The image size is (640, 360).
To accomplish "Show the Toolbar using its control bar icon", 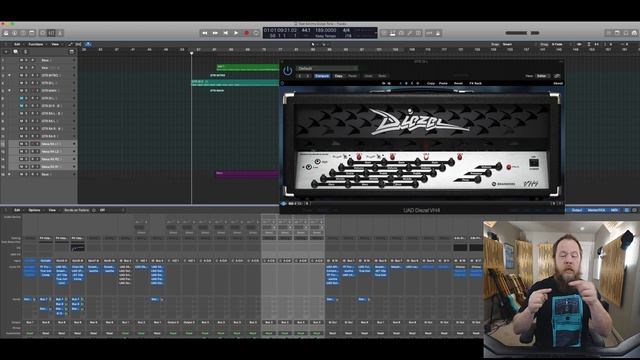I will point(31,33).
